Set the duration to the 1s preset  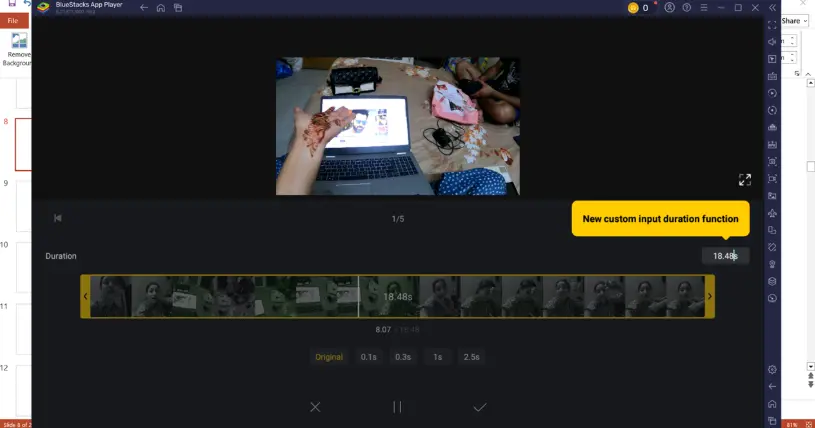(437, 357)
